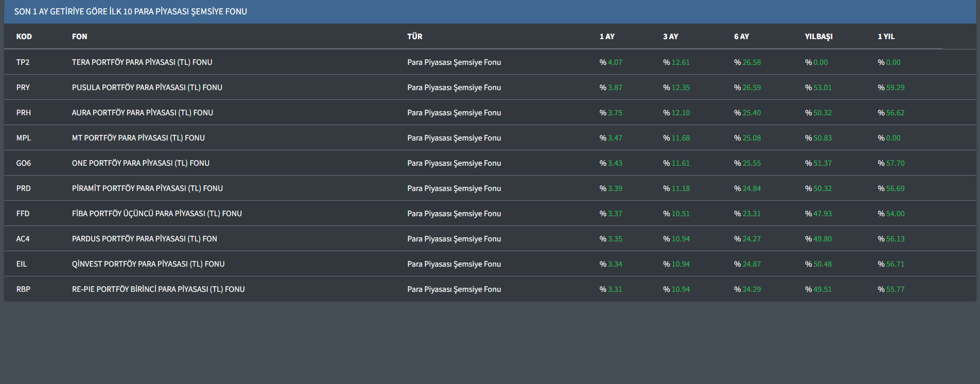Viewport: 980px width, 384px height.
Task: Click the PRY fund code
Action: coord(23,88)
